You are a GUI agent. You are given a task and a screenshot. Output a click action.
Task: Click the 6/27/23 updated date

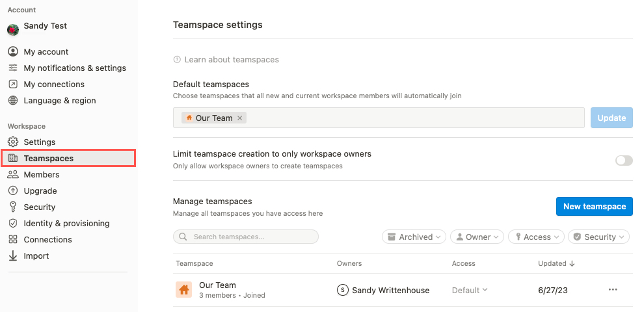point(553,291)
